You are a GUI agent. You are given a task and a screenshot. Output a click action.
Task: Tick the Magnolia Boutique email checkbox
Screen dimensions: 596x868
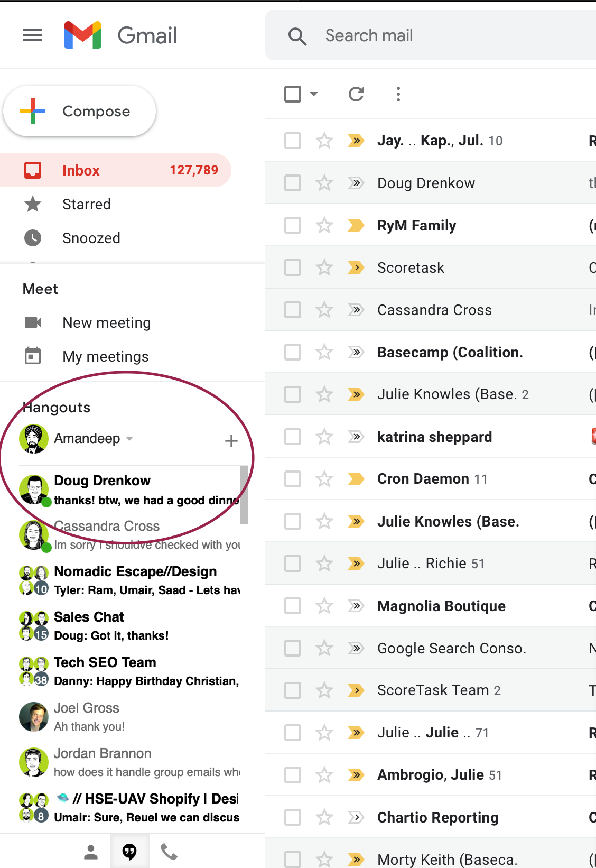(x=293, y=606)
